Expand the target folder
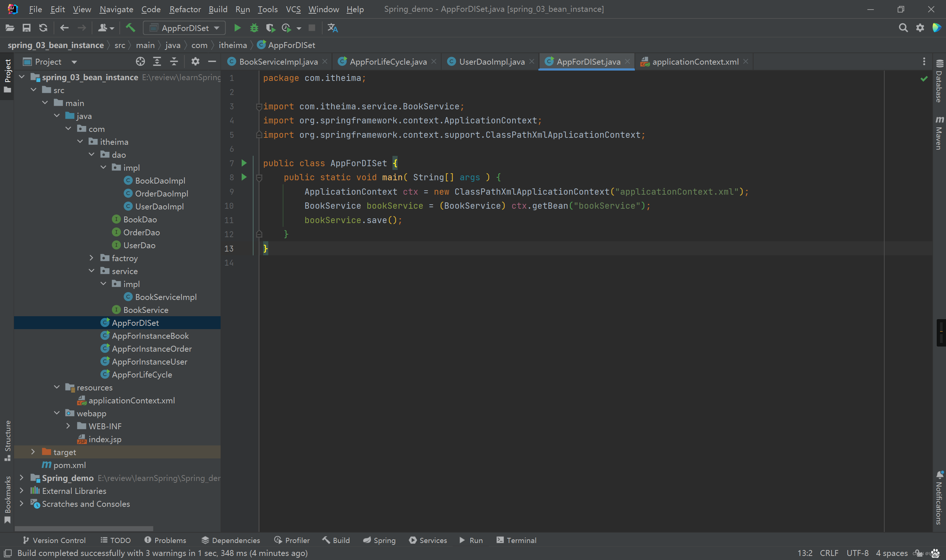Screen dimensions: 946x560 pos(33,452)
